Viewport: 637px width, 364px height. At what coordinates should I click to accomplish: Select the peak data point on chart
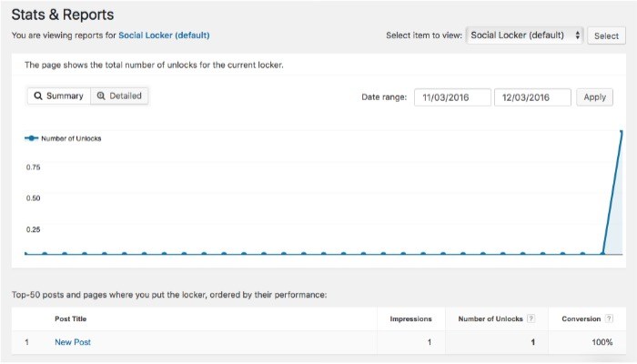coord(622,132)
